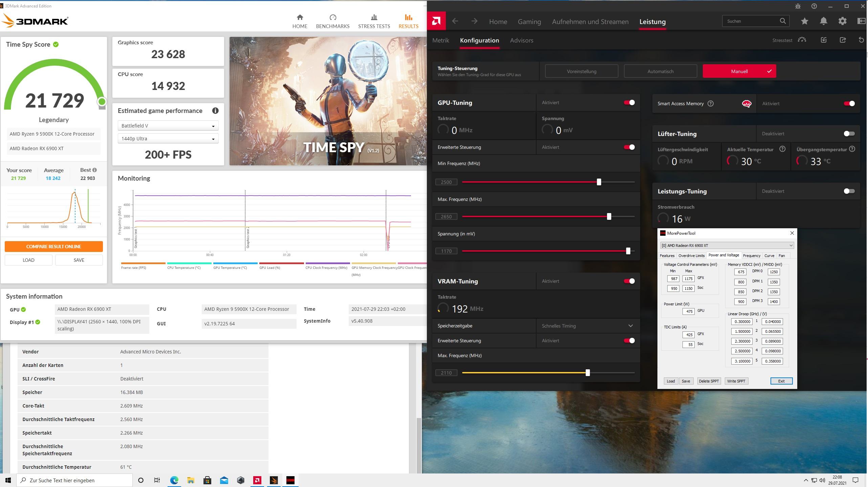Disable the GPU-Tuning toggle
Viewport: 868px width, 487px height.
pos(629,102)
